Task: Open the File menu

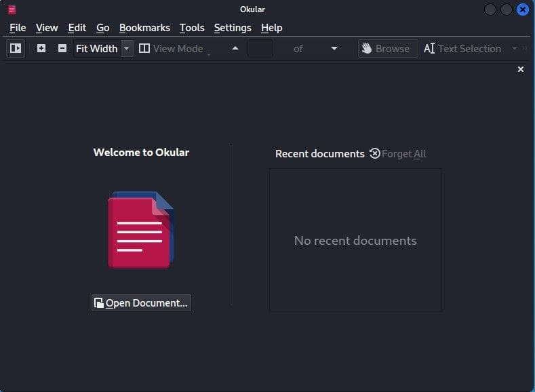Action: point(18,28)
